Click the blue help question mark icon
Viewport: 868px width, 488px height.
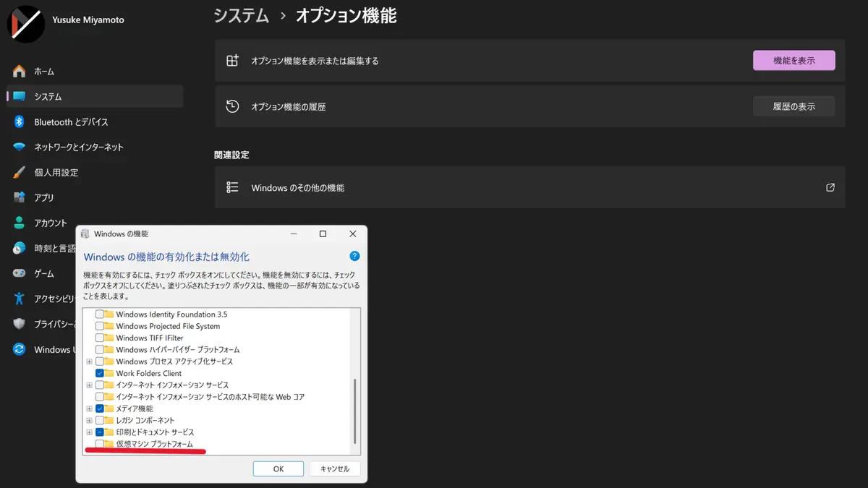354,256
